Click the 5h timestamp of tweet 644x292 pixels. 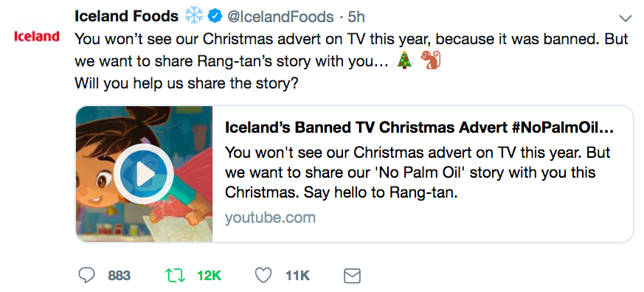coord(356,17)
